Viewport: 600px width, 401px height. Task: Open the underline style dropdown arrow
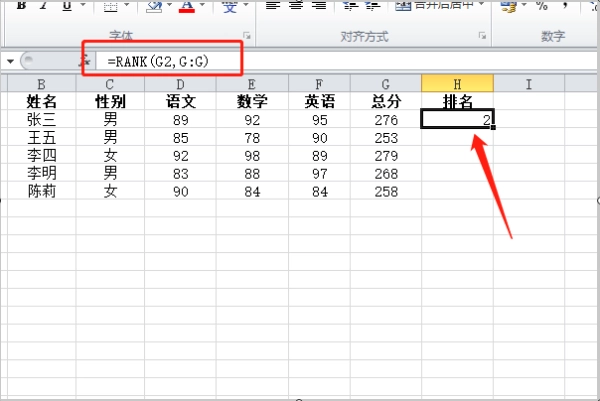tap(83, 5)
